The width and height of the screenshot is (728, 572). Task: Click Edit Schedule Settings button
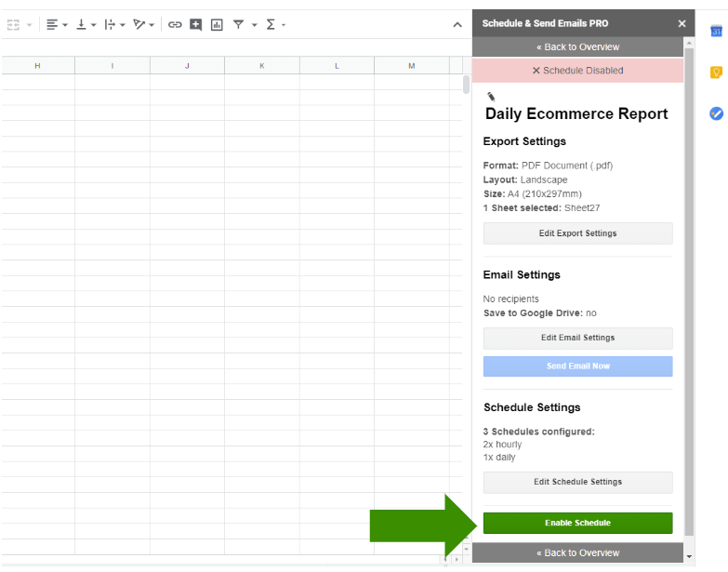point(577,482)
